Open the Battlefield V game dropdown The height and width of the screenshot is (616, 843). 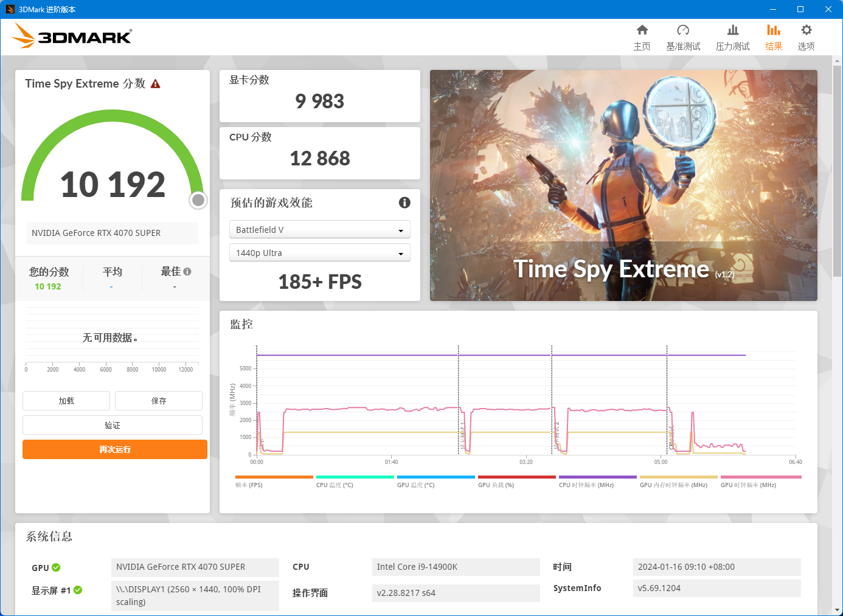tap(320, 230)
